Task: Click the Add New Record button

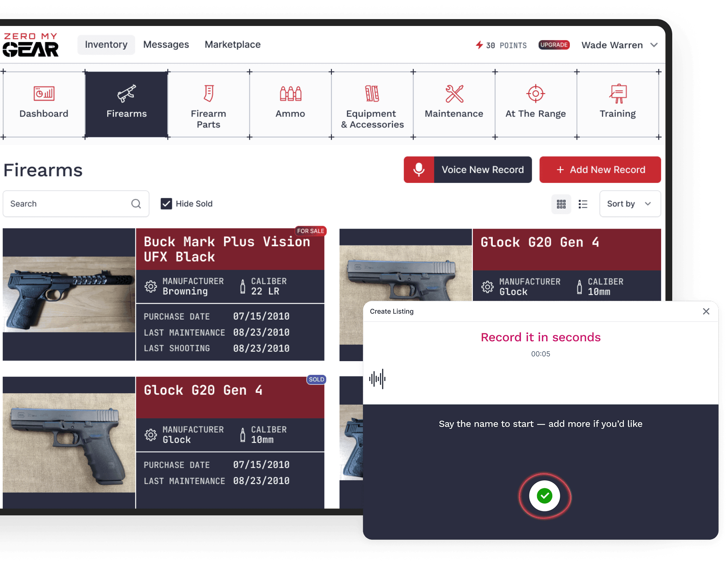Action: (x=600, y=169)
